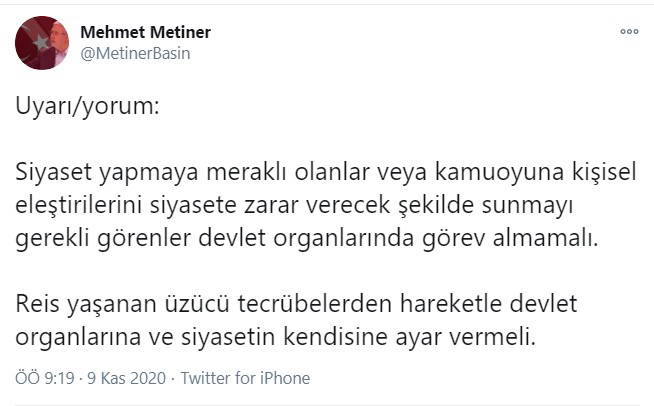Click the "Uyarı/yorum:" heading line
This screenshot has height=406, width=654.
[x=86, y=108]
